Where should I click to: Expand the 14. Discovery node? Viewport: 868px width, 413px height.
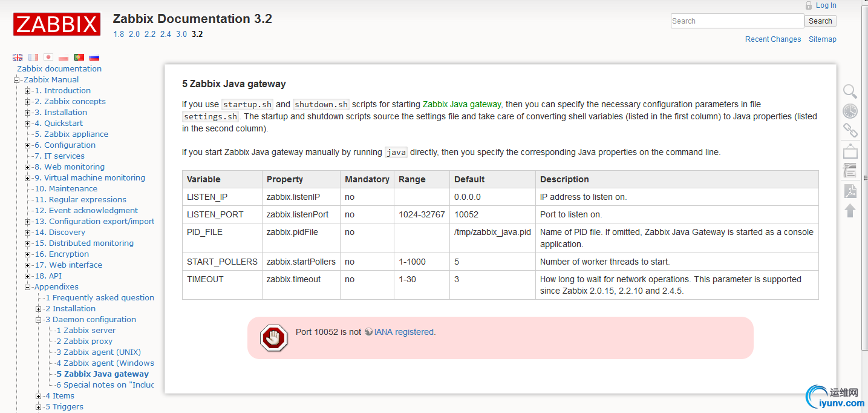[x=28, y=233]
